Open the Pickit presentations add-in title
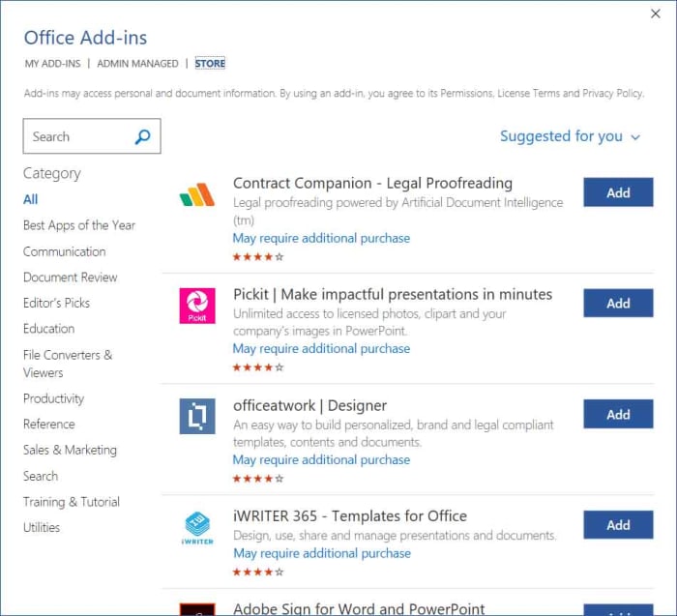 tap(393, 294)
